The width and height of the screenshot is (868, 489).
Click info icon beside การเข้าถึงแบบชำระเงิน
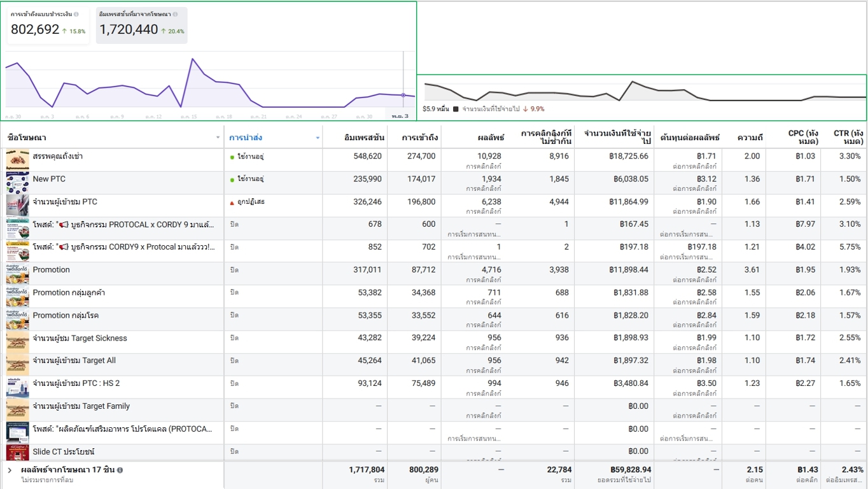[76, 14]
